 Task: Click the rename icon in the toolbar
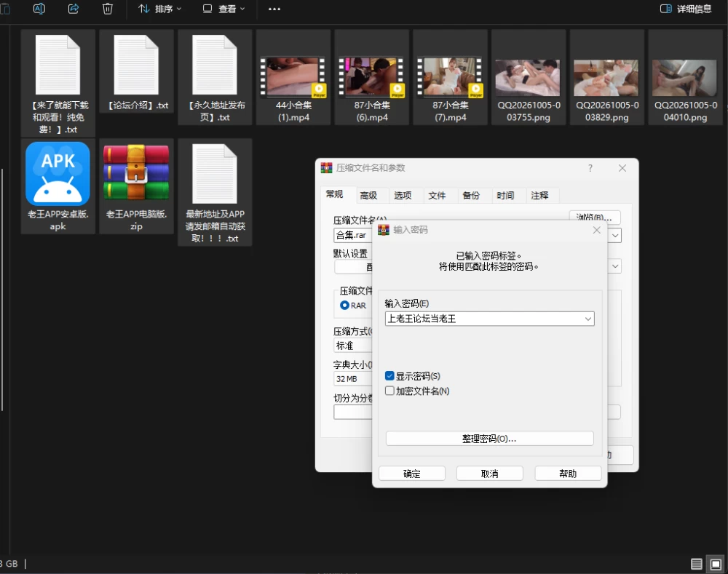point(39,9)
